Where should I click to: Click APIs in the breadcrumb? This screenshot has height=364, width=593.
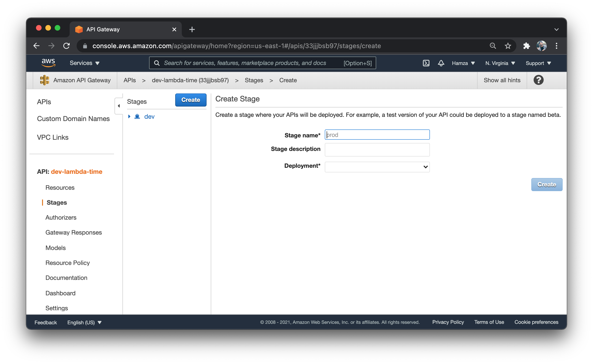click(129, 80)
